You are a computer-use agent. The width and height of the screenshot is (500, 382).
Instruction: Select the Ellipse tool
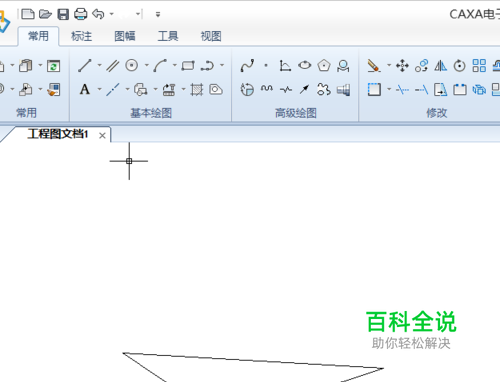pyautogui.click(x=304, y=65)
